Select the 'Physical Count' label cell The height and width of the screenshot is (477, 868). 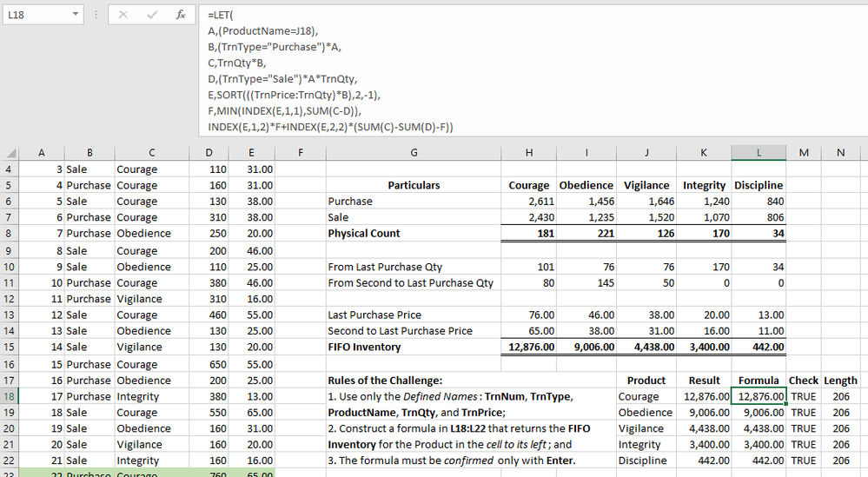pyautogui.click(x=414, y=234)
